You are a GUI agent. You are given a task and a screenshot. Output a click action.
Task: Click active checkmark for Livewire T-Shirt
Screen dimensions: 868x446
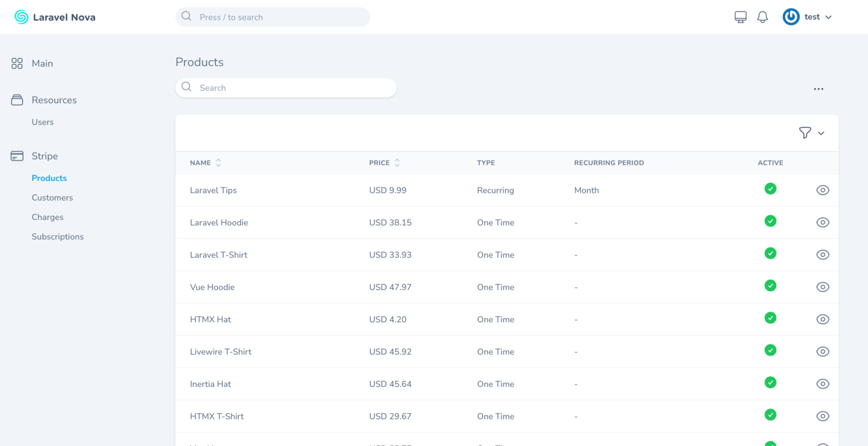click(771, 350)
